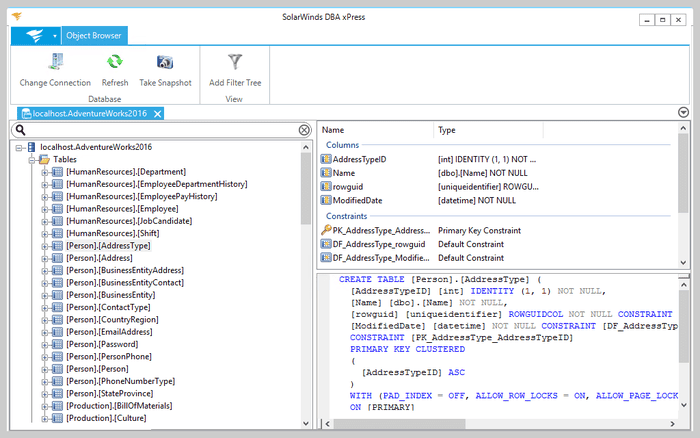The height and width of the screenshot is (438, 700).
Task: Expand the [HumanResources].[EmployeeDepartmentHistory] node
Action: coord(45,184)
